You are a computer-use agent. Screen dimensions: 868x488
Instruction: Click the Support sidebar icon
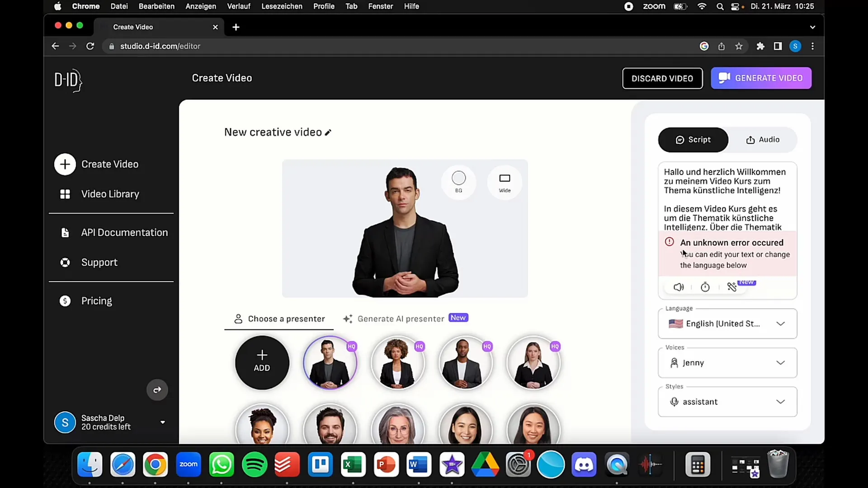64,262
